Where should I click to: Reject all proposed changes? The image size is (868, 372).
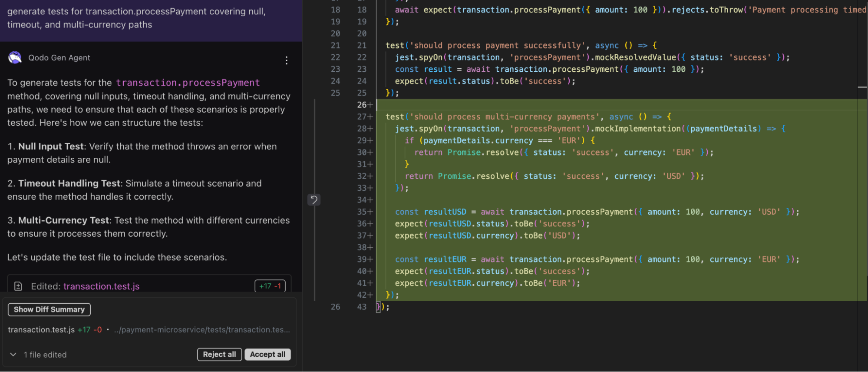(x=219, y=355)
